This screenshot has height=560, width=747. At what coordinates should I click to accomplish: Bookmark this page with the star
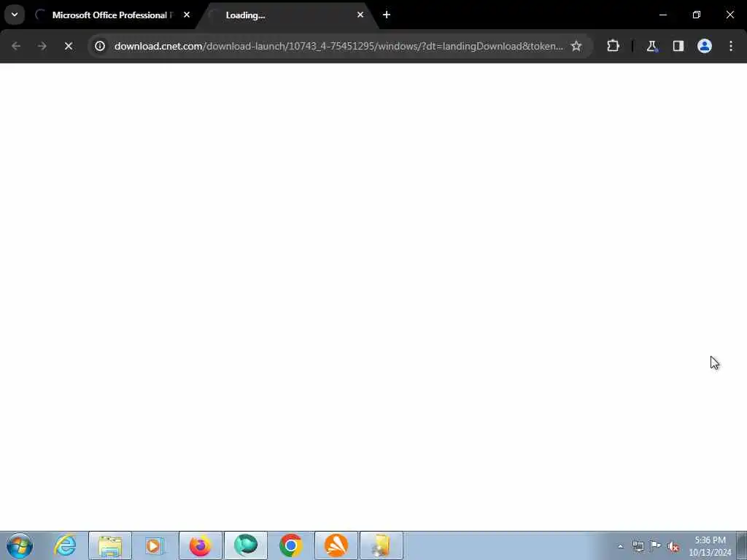click(x=576, y=46)
